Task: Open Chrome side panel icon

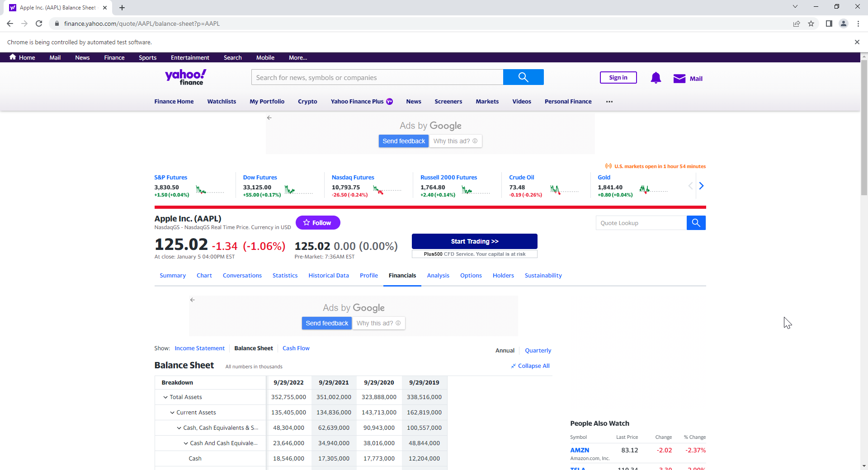Action: (x=829, y=23)
